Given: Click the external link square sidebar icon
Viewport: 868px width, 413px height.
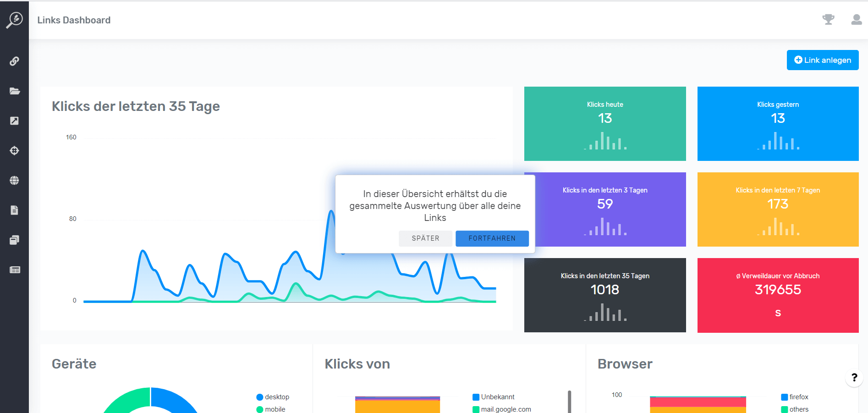Looking at the screenshot, I should click(14, 121).
